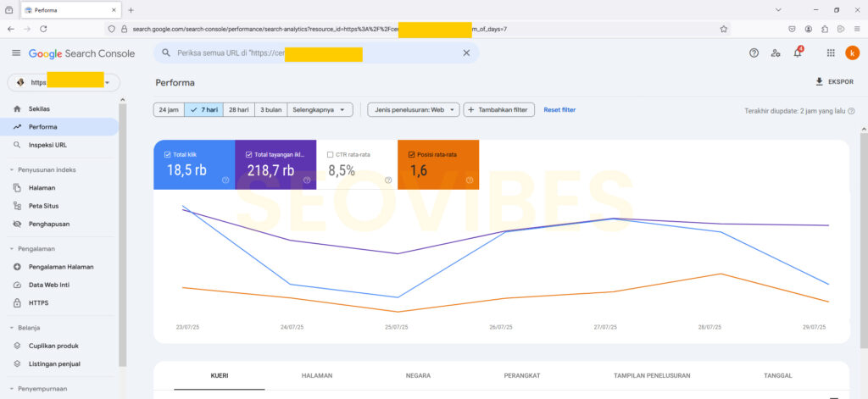868x399 pixels.
Task: Open Inspeksi URL in the sidebar
Action: click(x=47, y=145)
